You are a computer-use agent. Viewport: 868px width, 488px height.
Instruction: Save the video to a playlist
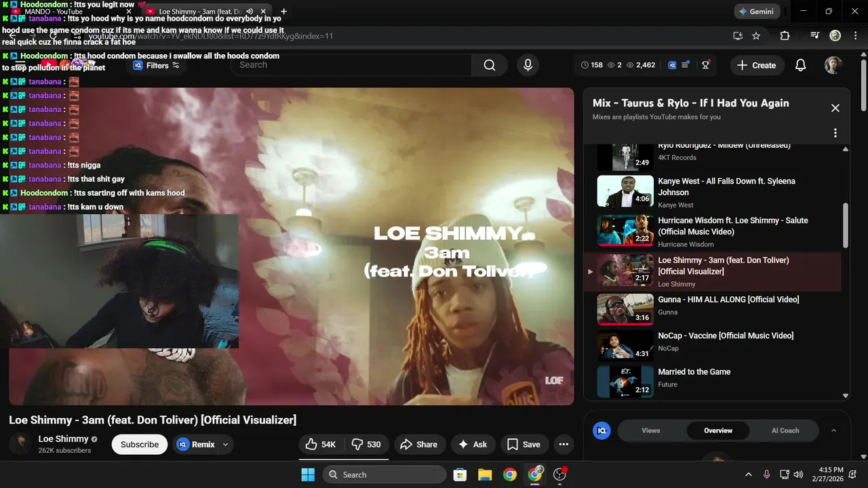524,445
